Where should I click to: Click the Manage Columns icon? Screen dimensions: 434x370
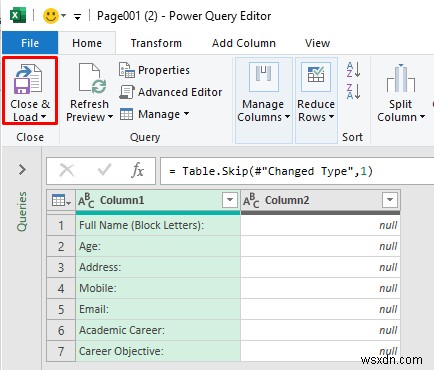(264, 77)
